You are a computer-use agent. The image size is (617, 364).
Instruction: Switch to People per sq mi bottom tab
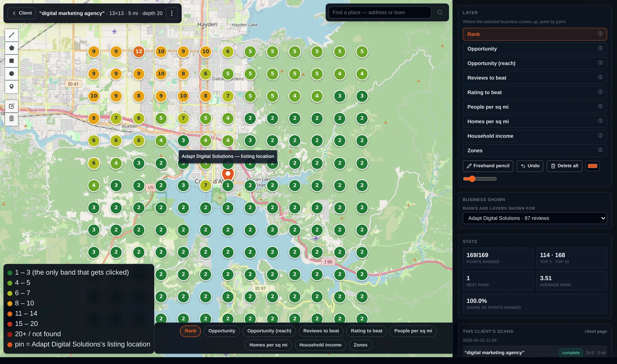click(413, 331)
